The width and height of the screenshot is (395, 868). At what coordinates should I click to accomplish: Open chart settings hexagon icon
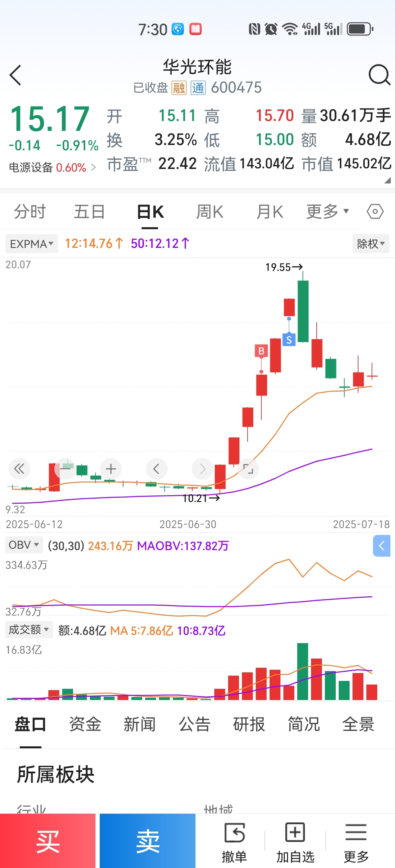[375, 212]
